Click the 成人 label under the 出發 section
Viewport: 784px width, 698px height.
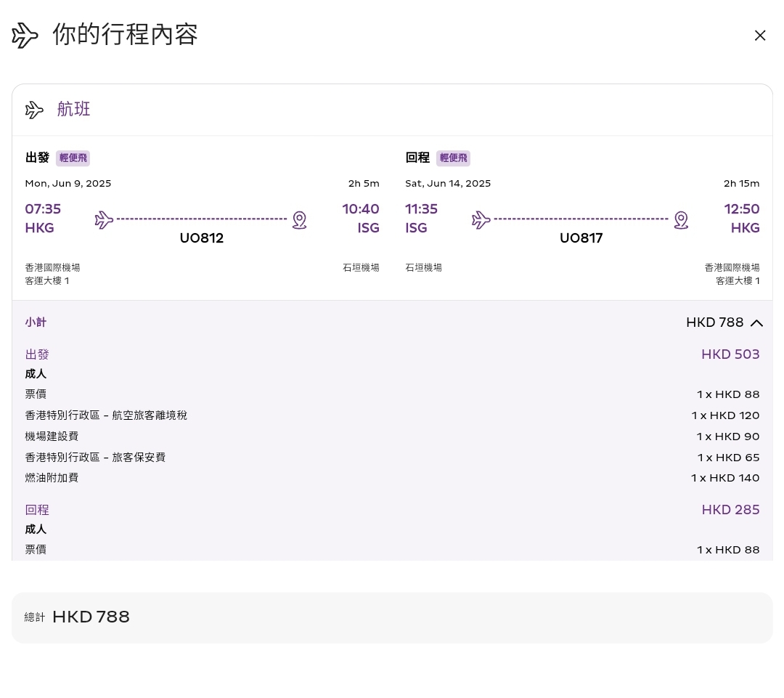36,374
